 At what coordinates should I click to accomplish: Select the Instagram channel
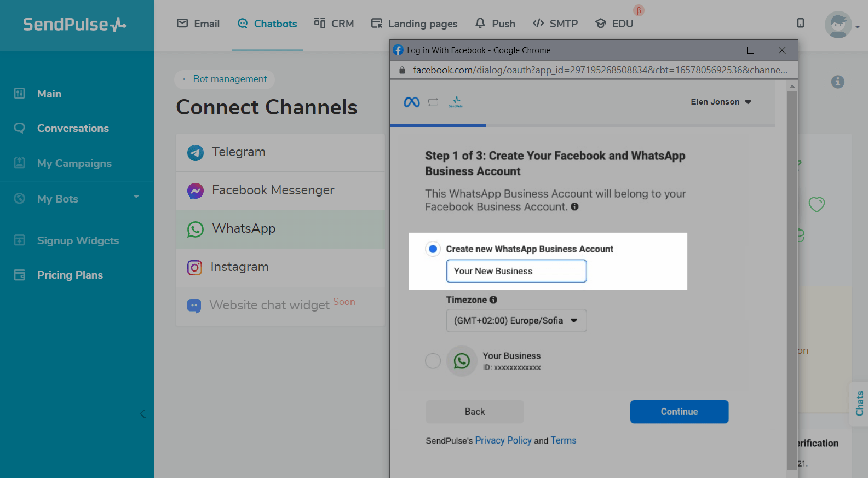point(280,267)
